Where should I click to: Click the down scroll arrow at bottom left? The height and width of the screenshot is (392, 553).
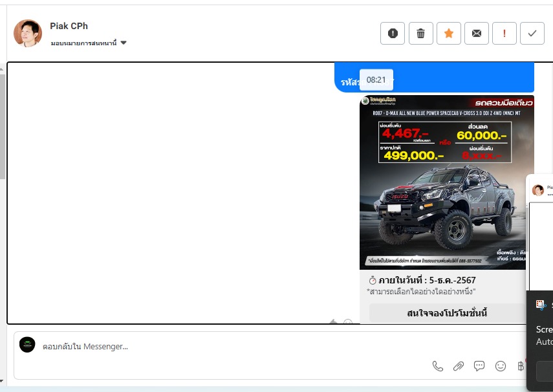pos(2,382)
